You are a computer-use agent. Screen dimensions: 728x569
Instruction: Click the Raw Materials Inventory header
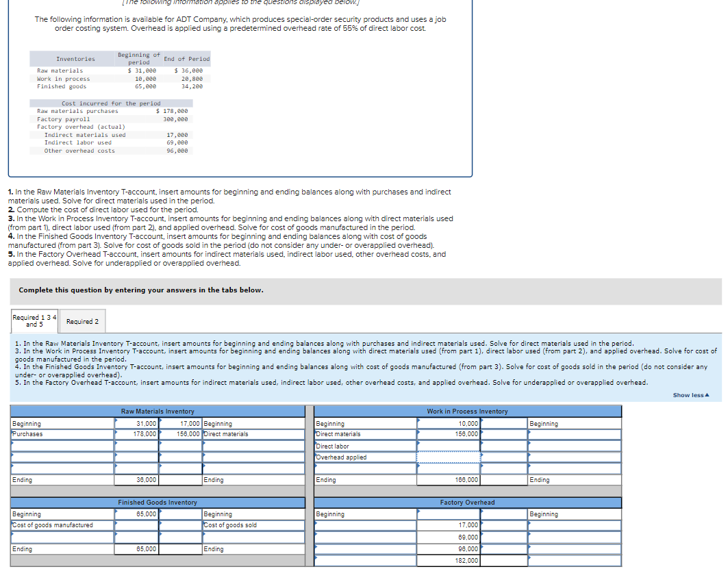(x=158, y=412)
